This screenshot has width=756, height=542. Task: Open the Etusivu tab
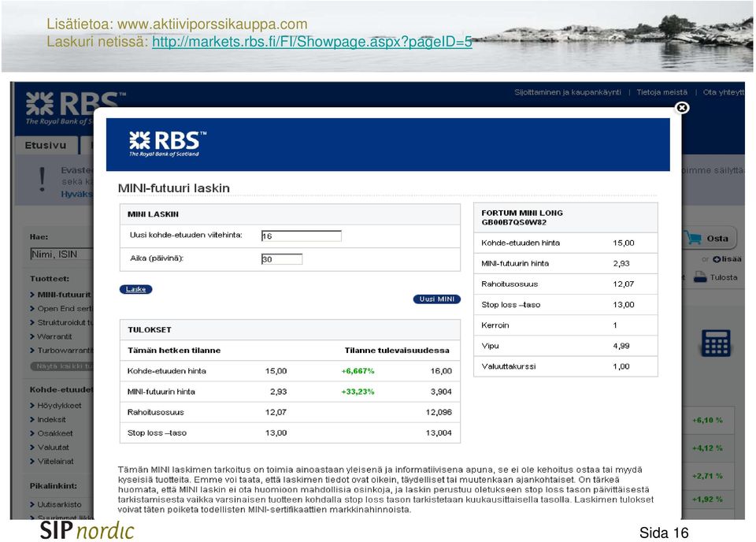click(46, 145)
